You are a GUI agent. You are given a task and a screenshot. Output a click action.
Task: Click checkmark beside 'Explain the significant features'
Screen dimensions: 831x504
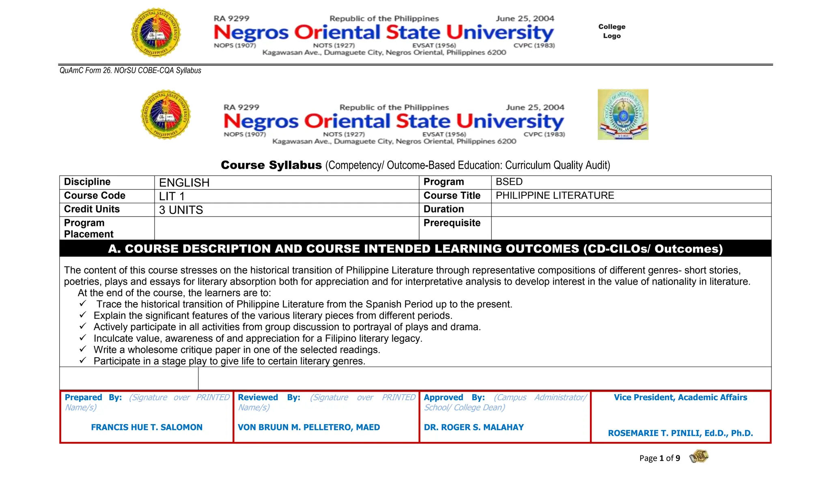coord(83,315)
